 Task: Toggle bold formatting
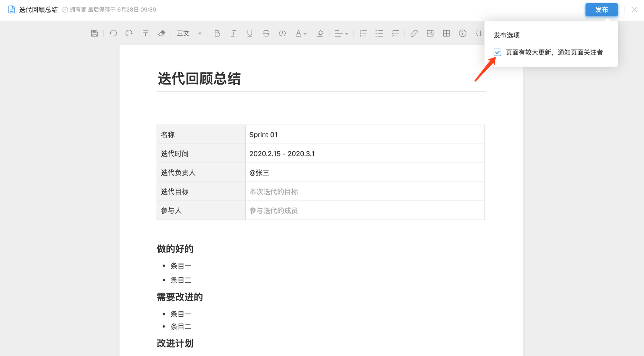(217, 33)
